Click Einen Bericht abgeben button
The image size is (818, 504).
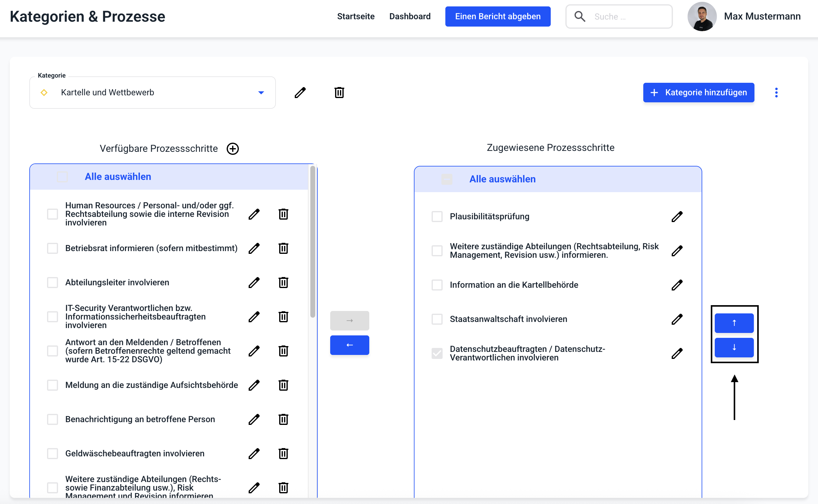point(498,16)
